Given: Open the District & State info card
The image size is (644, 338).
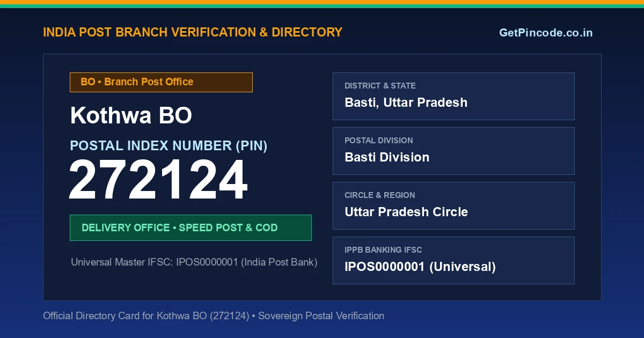Looking at the screenshot, I should [453, 96].
